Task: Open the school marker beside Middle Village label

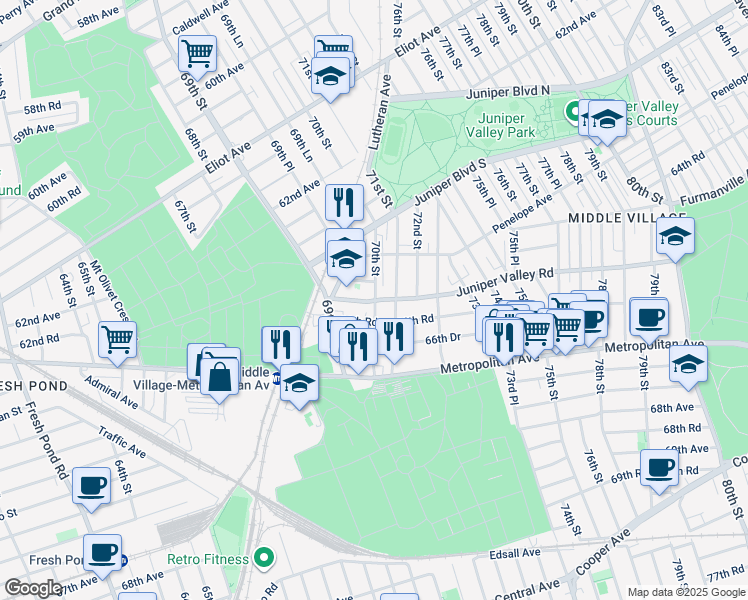Action: coord(676,236)
